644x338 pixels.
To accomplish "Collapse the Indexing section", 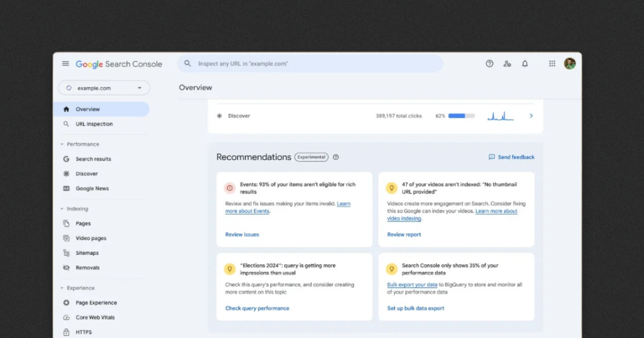I will pyautogui.click(x=62, y=209).
